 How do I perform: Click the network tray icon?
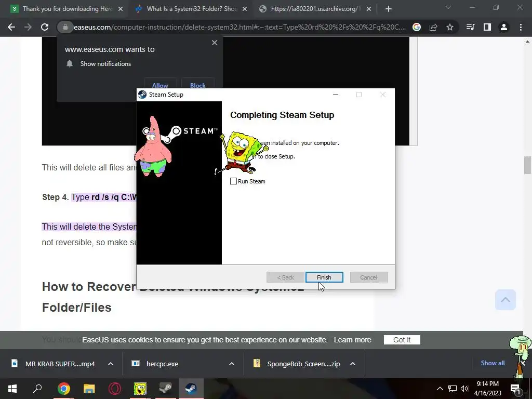point(453,389)
